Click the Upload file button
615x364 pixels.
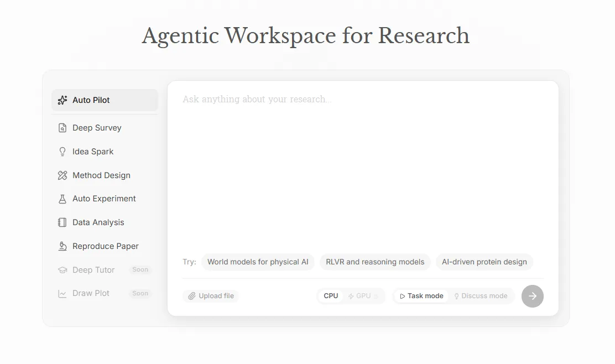point(211,296)
